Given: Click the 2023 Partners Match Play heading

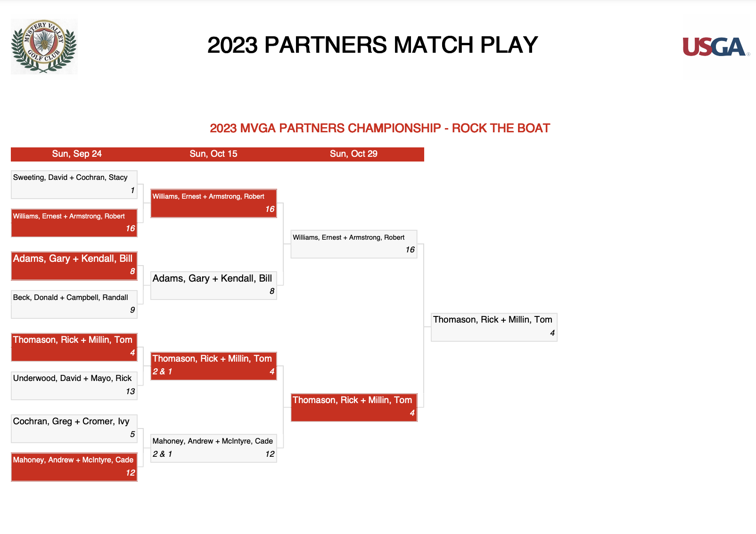Looking at the screenshot, I should click(x=372, y=45).
